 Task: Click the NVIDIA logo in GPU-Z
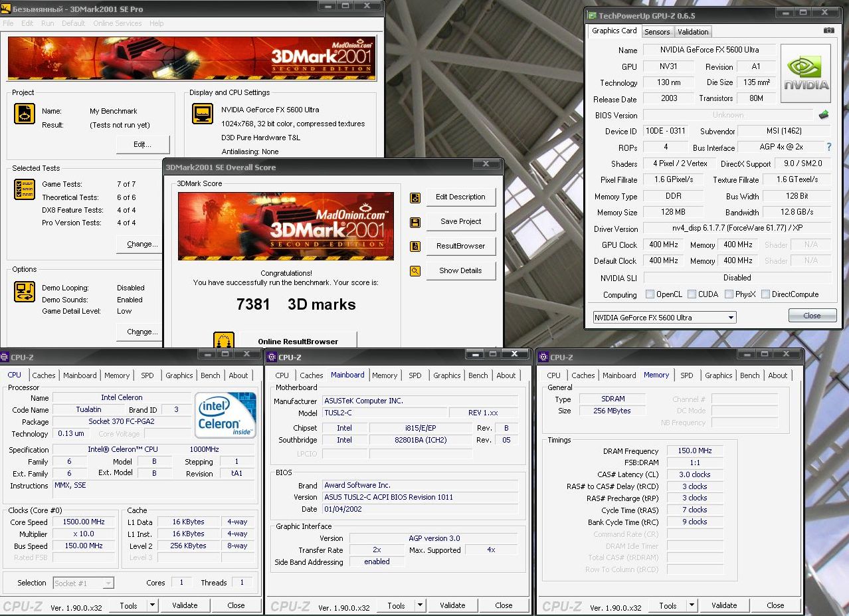[806, 73]
